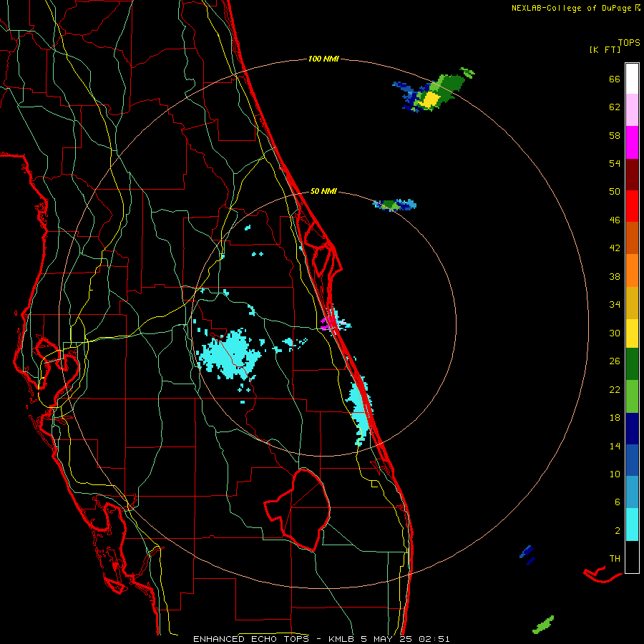Click the light green echo at the bottom right
The image size is (644, 644).
click(543, 624)
